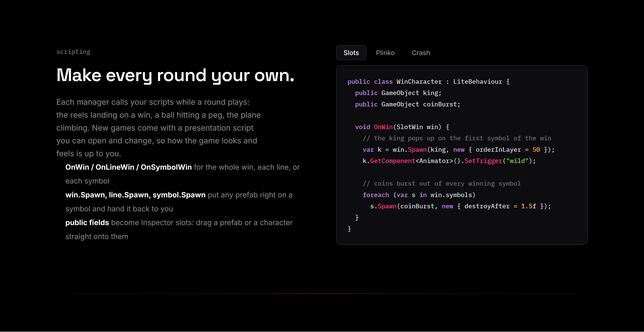
Task: Click the 'foreach (var s in win.symbols)' code line
Action: point(419,195)
